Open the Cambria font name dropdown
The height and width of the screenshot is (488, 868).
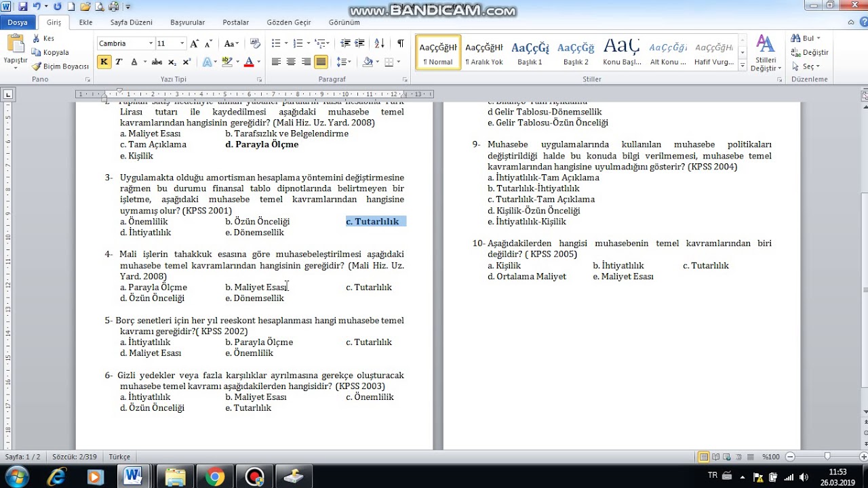tap(151, 43)
